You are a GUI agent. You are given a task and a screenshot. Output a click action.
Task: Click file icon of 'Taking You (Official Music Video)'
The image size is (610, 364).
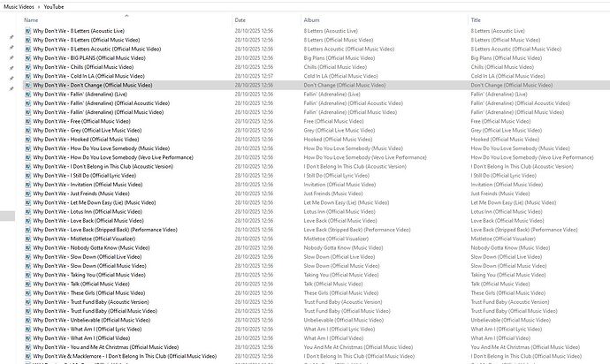pyautogui.click(x=28, y=275)
